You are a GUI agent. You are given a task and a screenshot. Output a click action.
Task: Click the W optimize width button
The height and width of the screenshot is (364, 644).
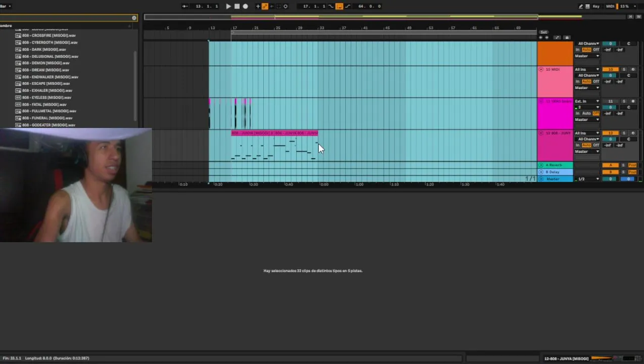[638, 17]
